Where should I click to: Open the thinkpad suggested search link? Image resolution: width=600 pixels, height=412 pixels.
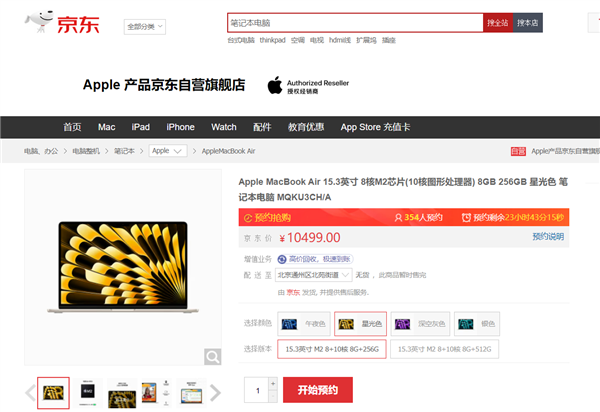(x=272, y=40)
